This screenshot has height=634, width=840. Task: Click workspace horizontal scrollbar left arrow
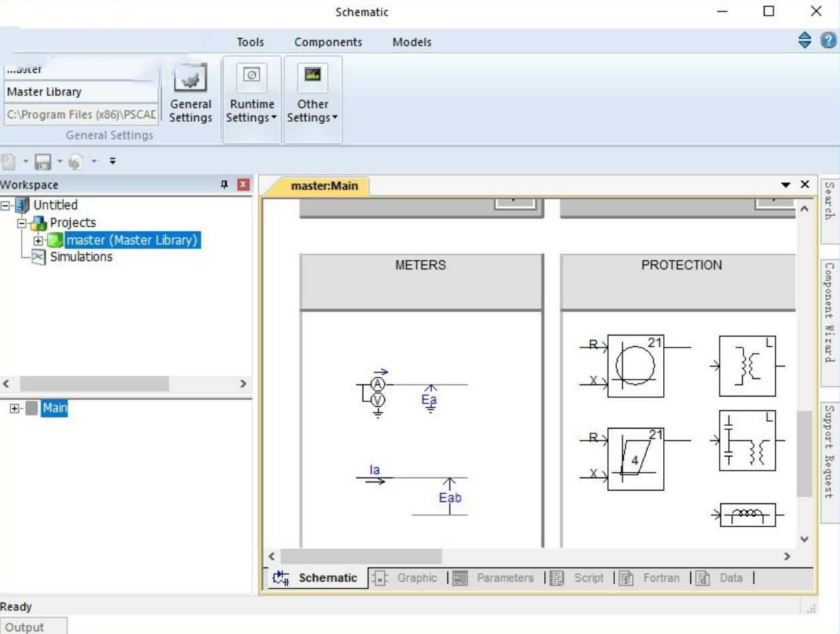pyautogui.click(x=7, y=384)
